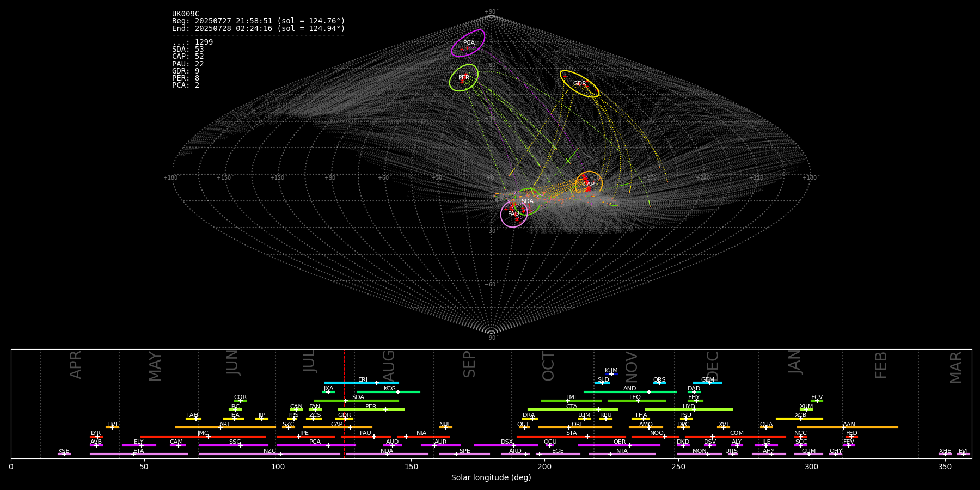This screenshot has width=980, height=490.
Task: Click the ARI shower bar in timeline
Action: point(225,427)
